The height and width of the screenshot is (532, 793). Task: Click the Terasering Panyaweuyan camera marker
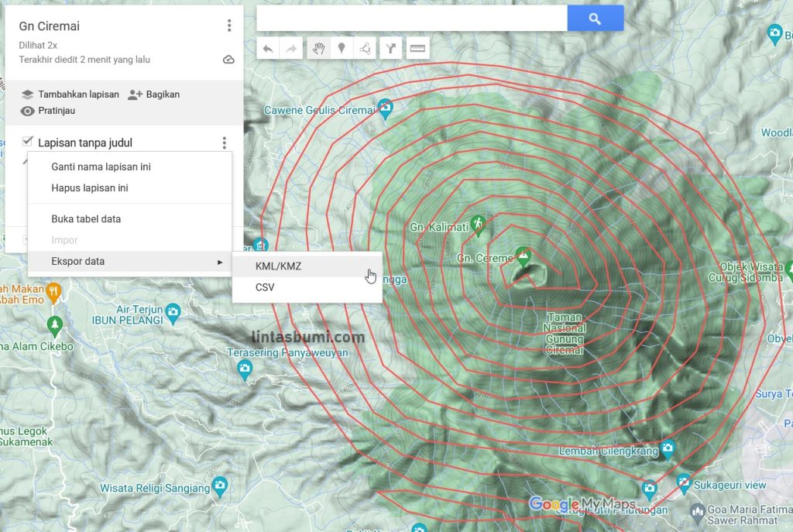[245, 369]
